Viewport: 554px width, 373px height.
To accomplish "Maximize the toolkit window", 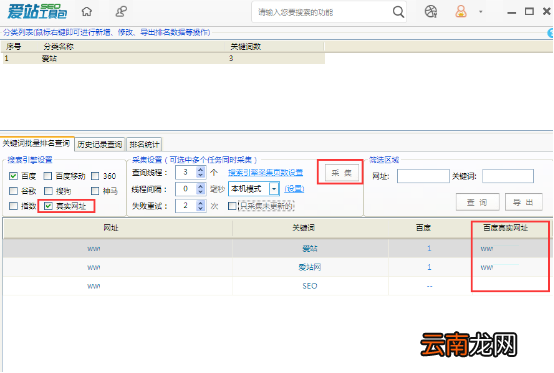I will pyautogui.click(x=529, y=12).
